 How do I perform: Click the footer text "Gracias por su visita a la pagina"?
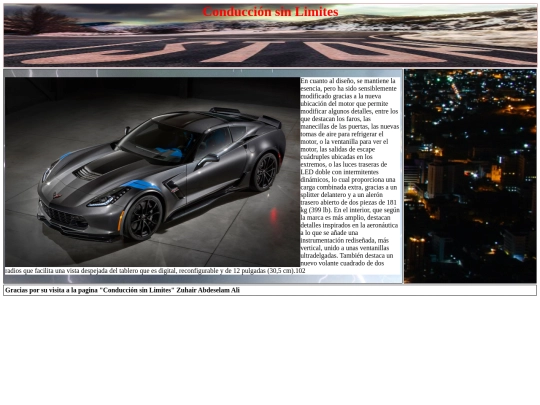51,290
